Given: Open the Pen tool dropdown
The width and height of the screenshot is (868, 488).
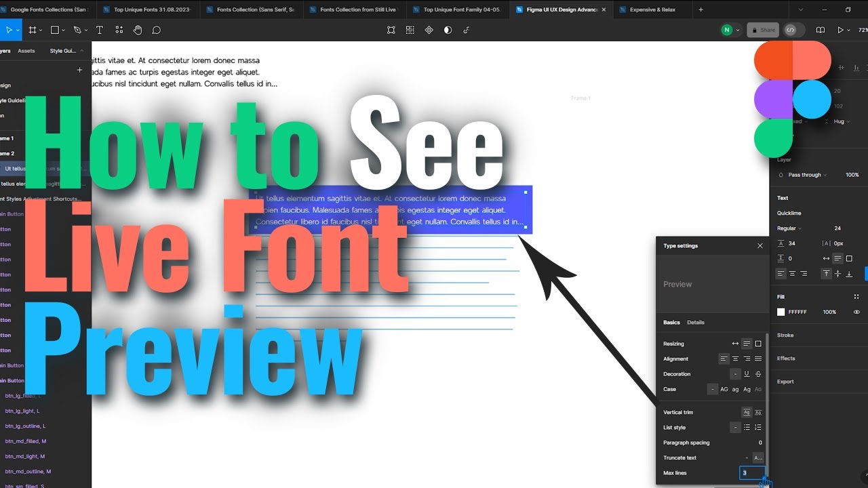Looking at the screenshot, I should (x=85, y=30).
